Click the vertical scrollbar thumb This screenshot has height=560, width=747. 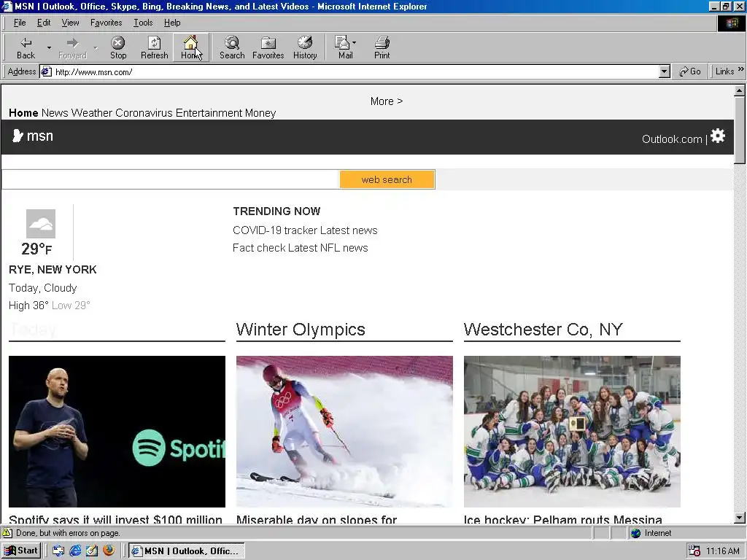pos(740,130)
